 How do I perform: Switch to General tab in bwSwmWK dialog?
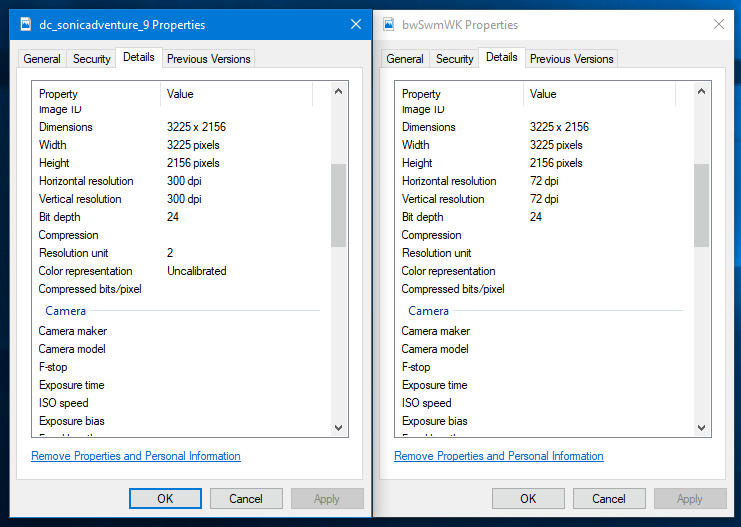pyautogui.click(x=405, y=59)
